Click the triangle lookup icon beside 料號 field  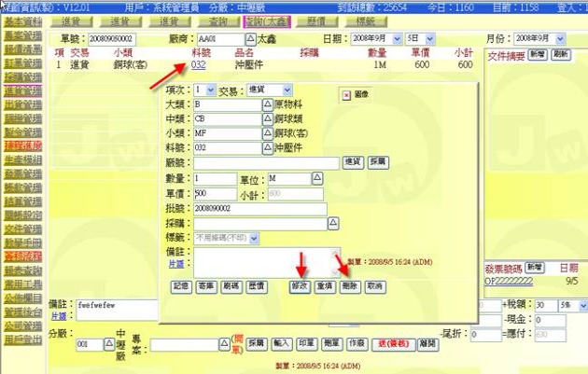tap(267, 148)
